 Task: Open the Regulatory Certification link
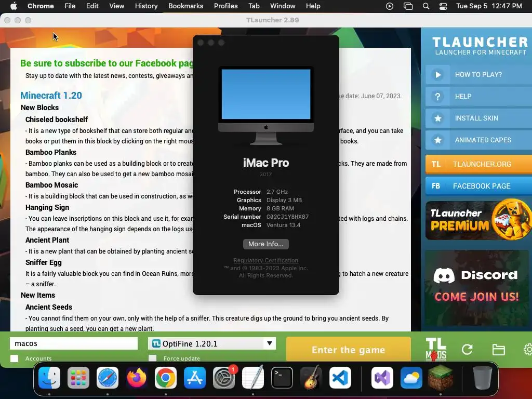point(265,260)
